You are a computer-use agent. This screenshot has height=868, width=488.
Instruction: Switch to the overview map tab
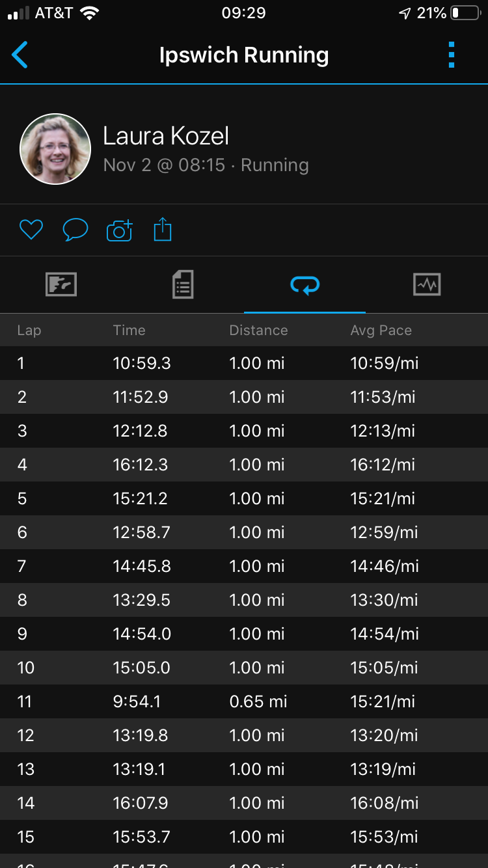61,284
